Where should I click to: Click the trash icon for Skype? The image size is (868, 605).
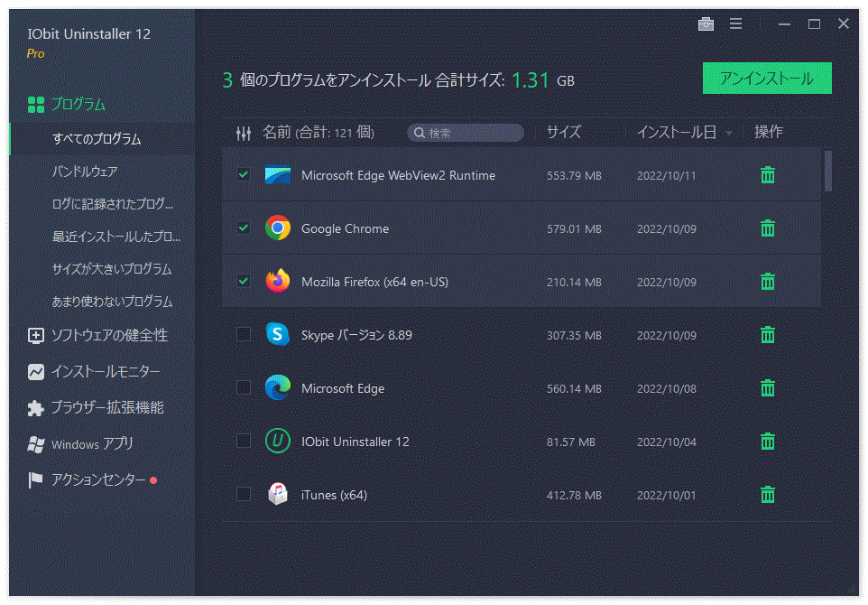[x=767, y=335]
